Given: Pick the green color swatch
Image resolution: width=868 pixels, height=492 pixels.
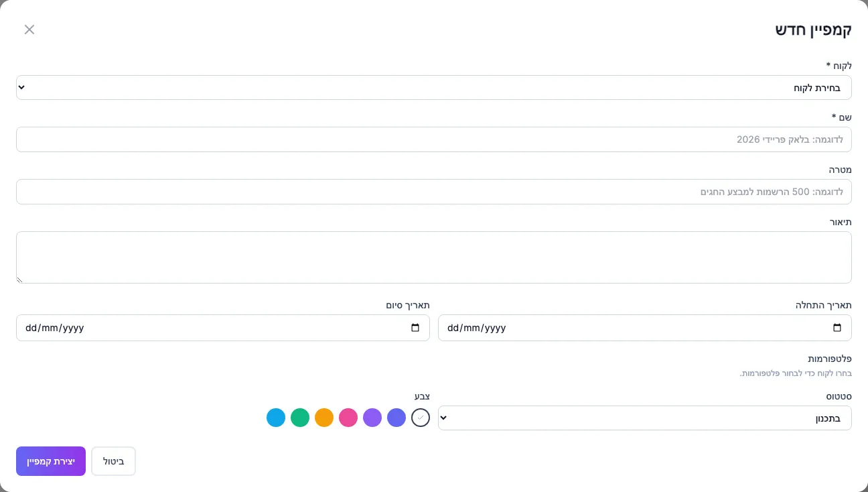Looking at the screenshot, I should point(300,418).
